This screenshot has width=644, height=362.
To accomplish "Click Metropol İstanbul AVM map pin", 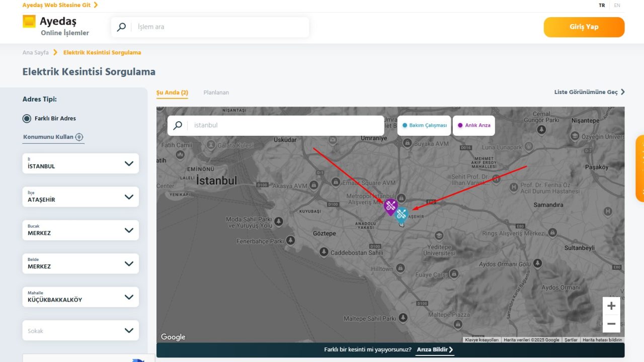I will (x=401, y=198).
